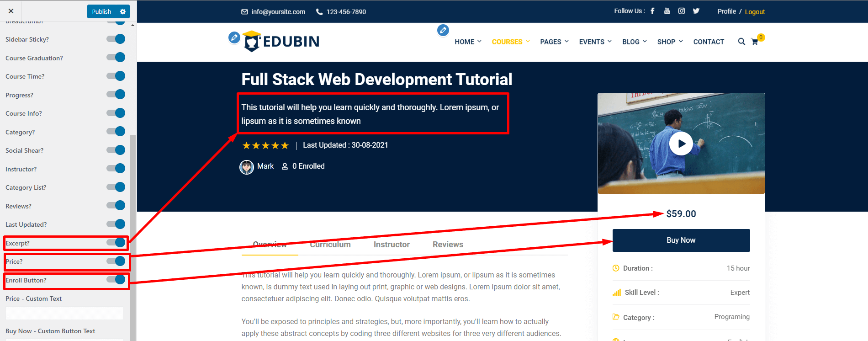The height and width of the screenshot is (341, 868).
Task: Click the Instagram icon in the header
Action: pos(681,11)
